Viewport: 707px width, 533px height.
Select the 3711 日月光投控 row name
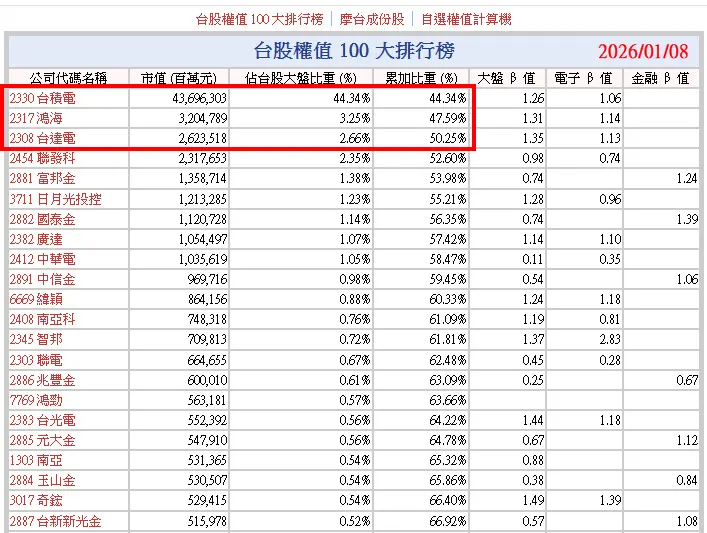pyautogui.click(x=55, y=199)
